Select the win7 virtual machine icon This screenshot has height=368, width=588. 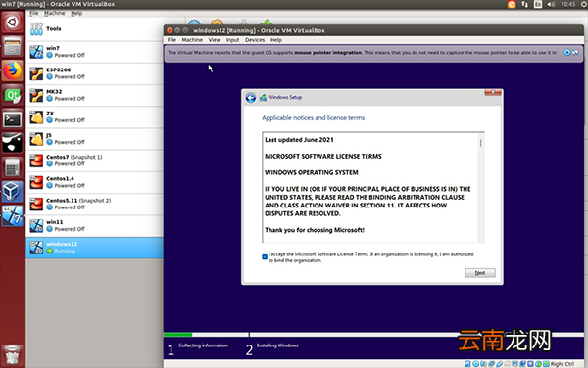point(36,52)
